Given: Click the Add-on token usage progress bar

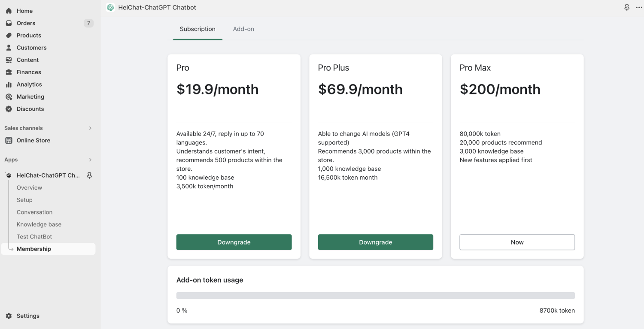Looking at the screenshot, I should pyautogui.click(x=376, y=296).
